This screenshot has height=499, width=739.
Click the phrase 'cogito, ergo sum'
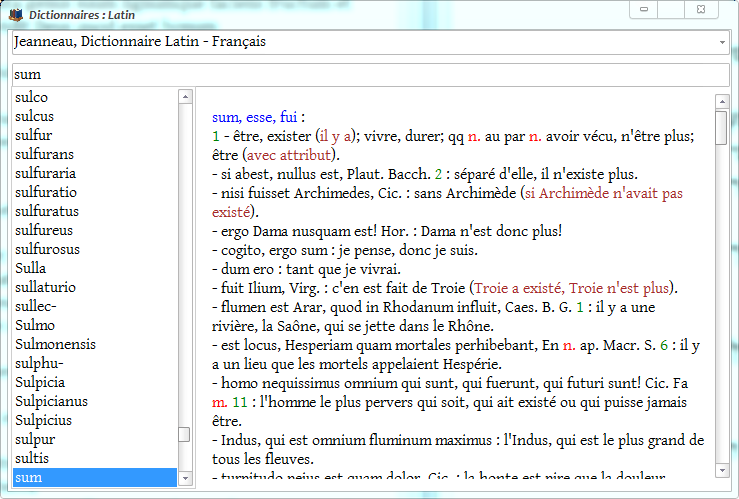click(x=275, y=250)
